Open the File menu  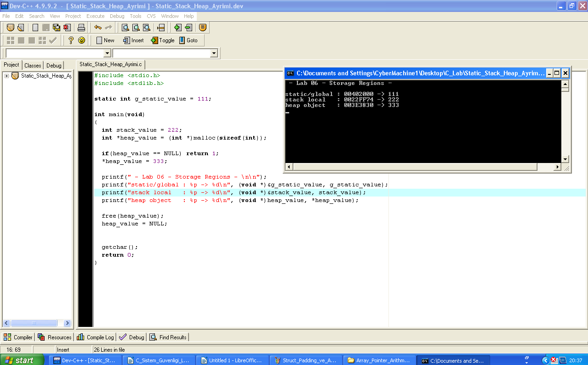6,16
